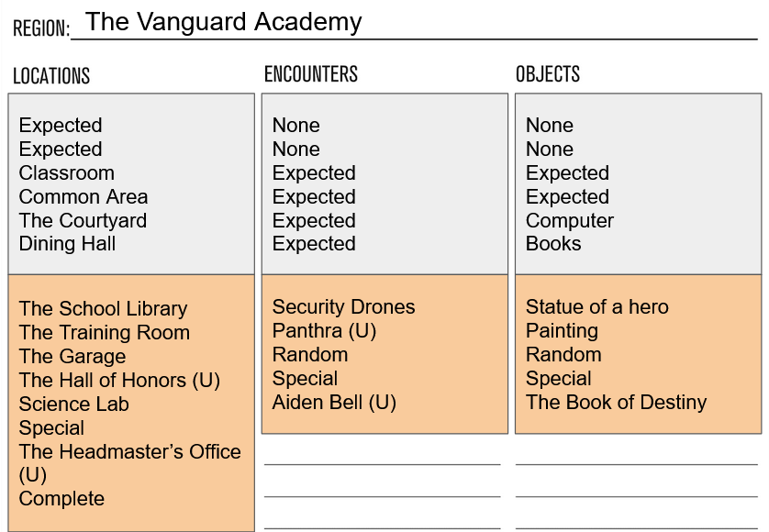Viewport: 769px width, 532px height.
Task: Select the Common Area entry
Action: point(83,197)
